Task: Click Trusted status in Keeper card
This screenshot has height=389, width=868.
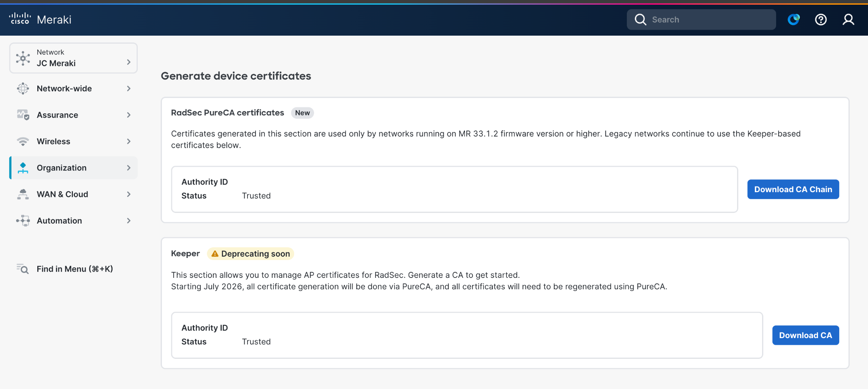Action: click(x=256, y=341)
